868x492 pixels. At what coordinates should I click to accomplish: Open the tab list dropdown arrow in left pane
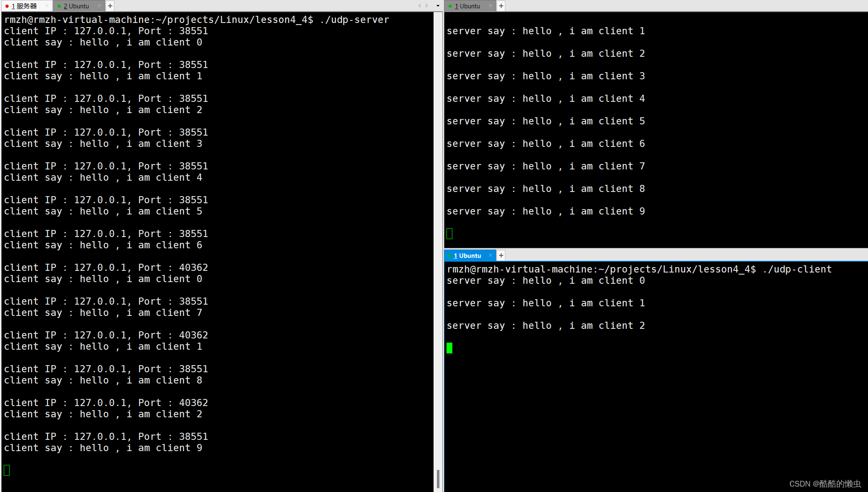438,6
